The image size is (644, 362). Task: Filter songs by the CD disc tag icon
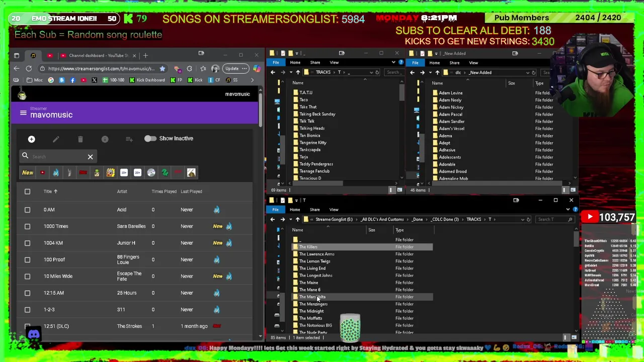tap(151, 172)
